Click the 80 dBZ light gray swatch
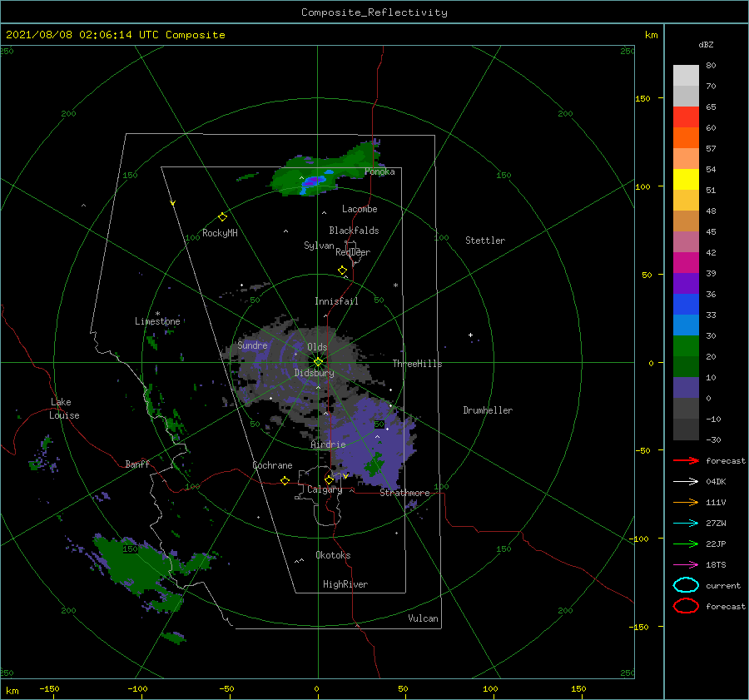 (686, 75)
